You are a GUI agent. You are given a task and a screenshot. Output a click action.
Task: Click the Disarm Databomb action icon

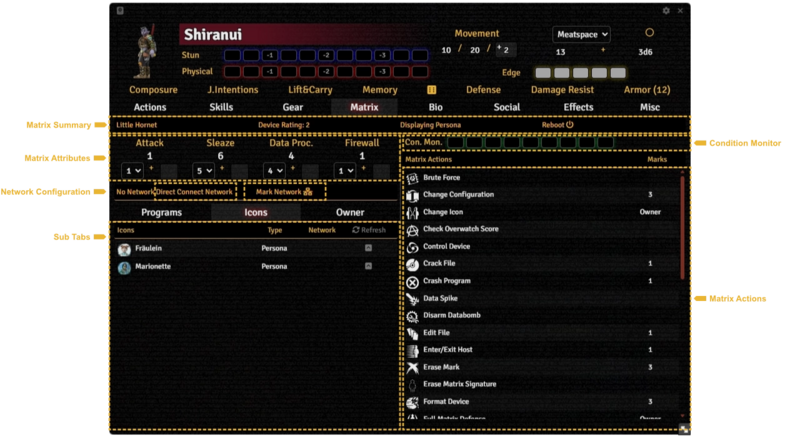(412, 315)
